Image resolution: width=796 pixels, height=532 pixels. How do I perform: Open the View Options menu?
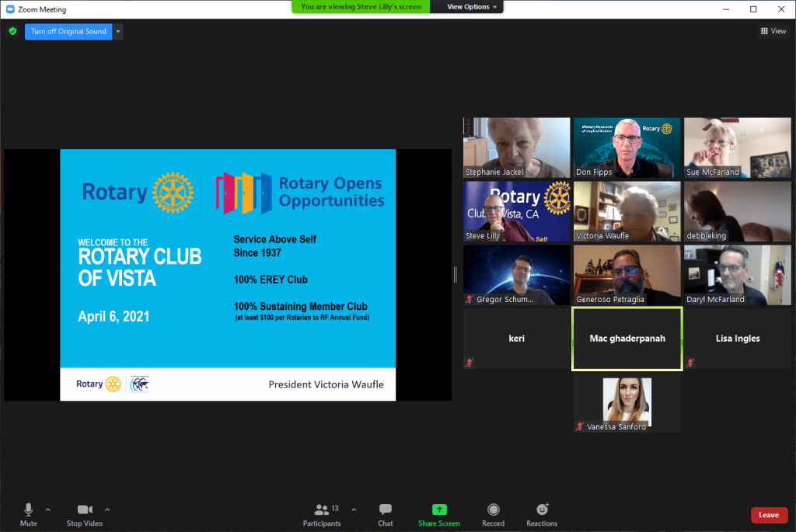point(473,7)
